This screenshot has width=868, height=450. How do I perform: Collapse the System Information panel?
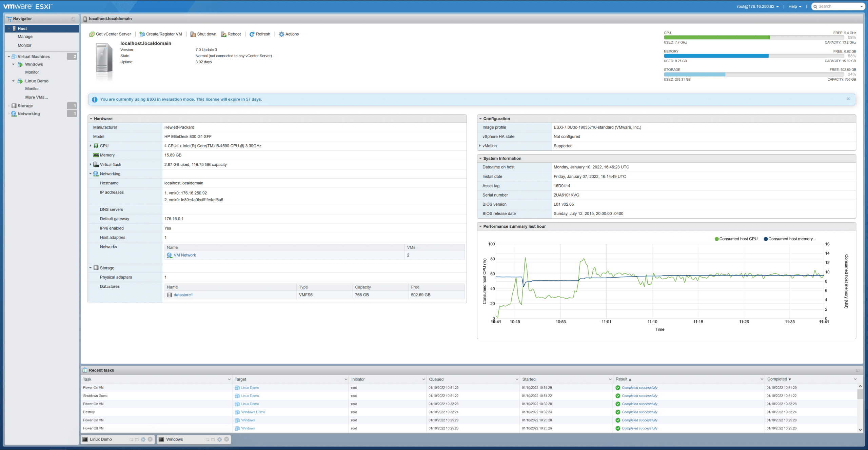[x=480, y=159]
